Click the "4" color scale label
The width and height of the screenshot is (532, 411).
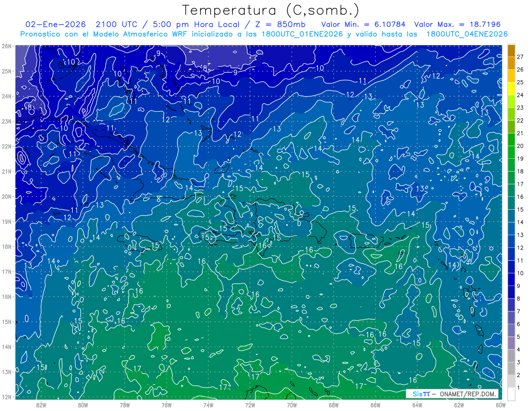519,349
